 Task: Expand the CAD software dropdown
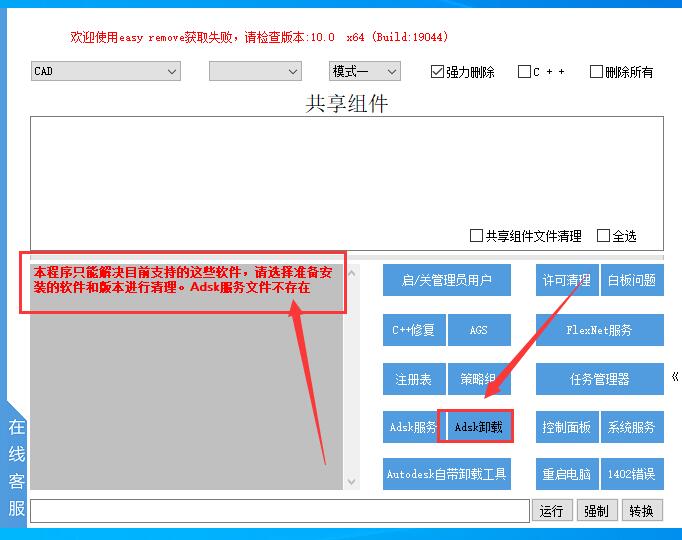click(x=105, y=71)
